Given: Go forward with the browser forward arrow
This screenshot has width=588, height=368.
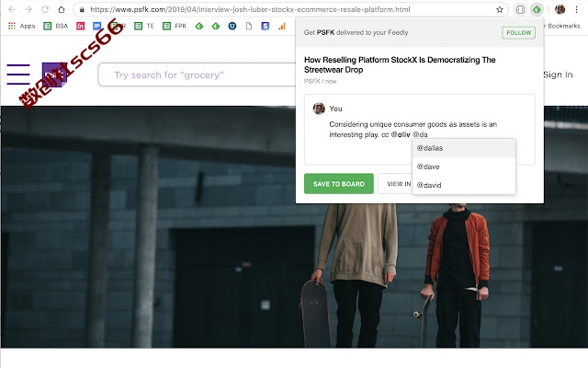Looking at the screenshot, I should (28, 9).
